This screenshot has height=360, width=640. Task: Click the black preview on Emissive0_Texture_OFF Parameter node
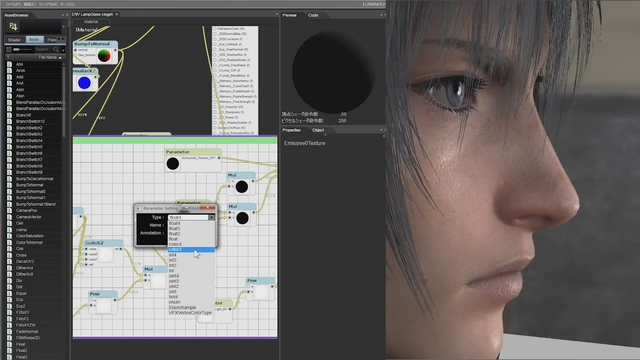pos(173,164)
